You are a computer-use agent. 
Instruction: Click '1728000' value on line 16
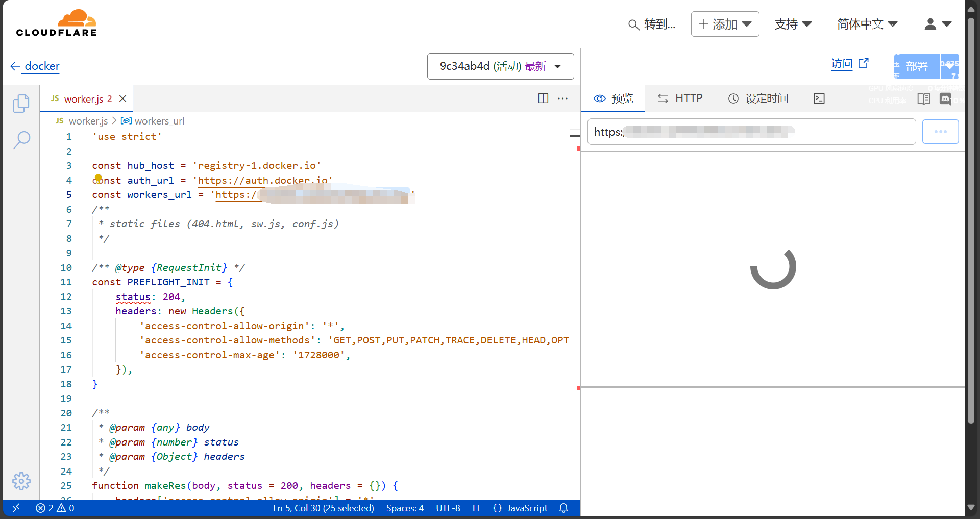pyautogui.click(x=318, y=355)
